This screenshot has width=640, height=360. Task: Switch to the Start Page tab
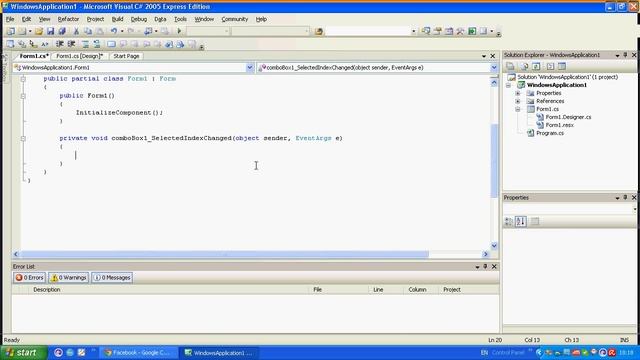click(126, 56)
